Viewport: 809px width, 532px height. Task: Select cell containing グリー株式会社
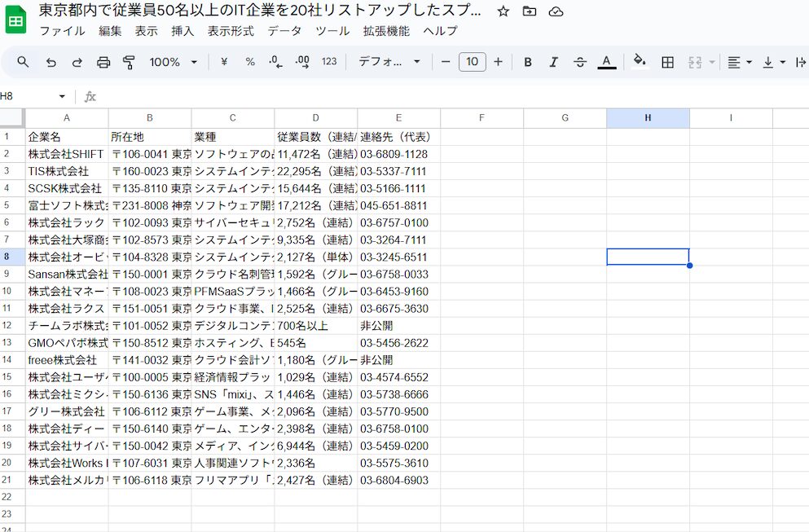click(x=67, y=411)
